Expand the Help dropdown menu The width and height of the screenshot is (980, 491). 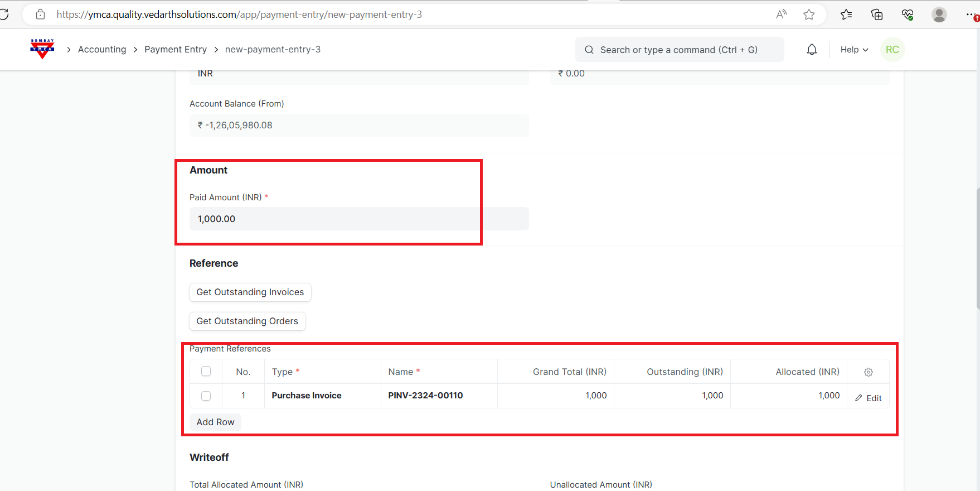[x=854, y=50]
